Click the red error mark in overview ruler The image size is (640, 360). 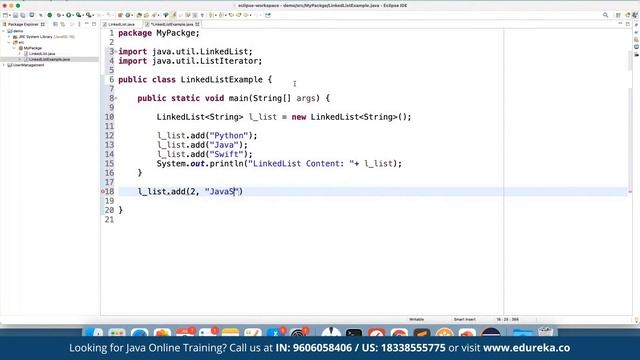coord(630,191)
